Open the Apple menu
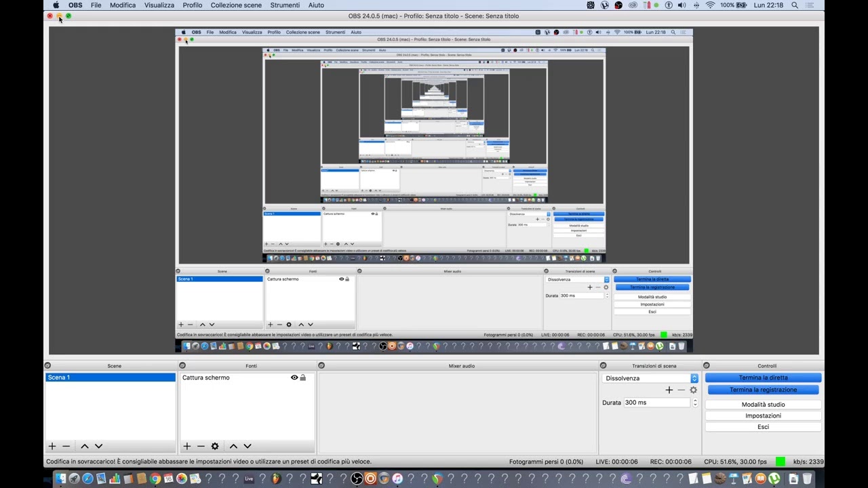This screenshot has height=488, width=868. coord(56,5)
